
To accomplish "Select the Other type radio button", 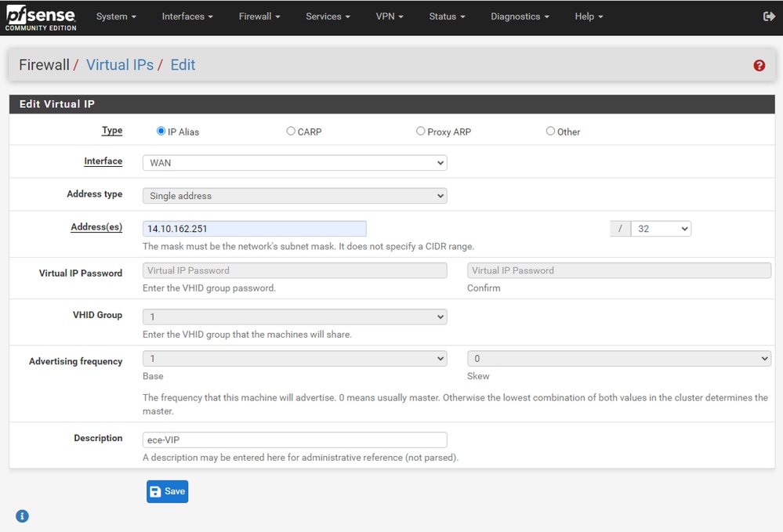I will point(550,131).
